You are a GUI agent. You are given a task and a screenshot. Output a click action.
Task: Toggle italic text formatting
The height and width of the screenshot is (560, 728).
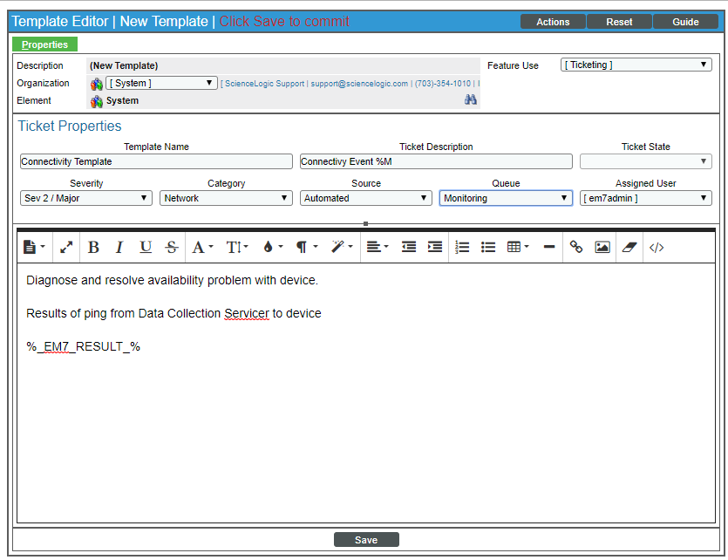coord(119,248)
